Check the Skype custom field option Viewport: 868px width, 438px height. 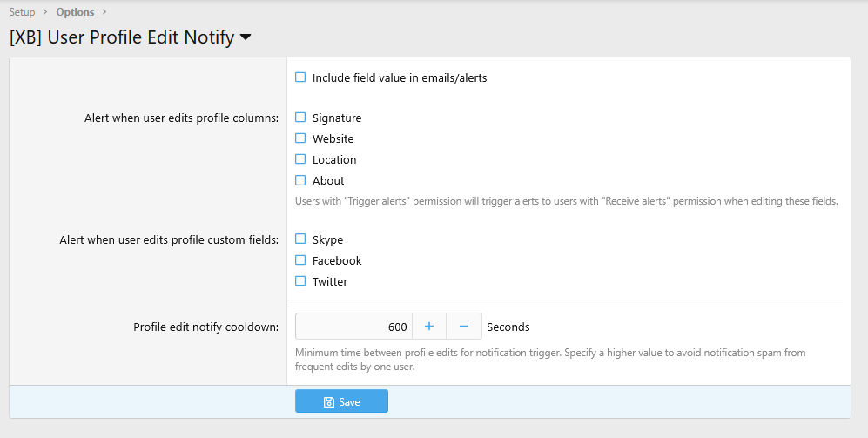point(300,239)
